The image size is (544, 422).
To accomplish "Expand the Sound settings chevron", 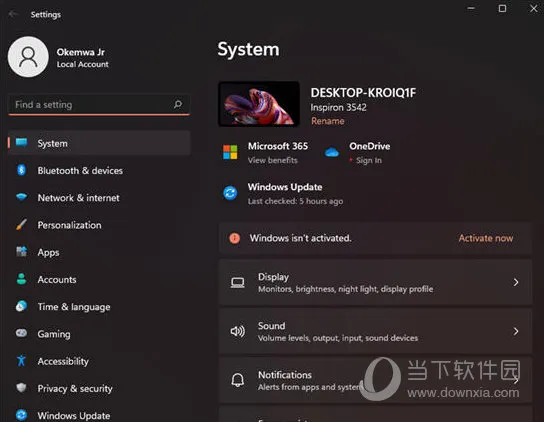I will pos(516,331).
